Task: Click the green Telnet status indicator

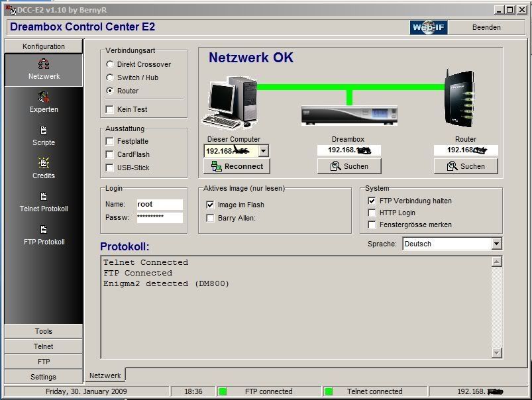Action: [329, 391]
